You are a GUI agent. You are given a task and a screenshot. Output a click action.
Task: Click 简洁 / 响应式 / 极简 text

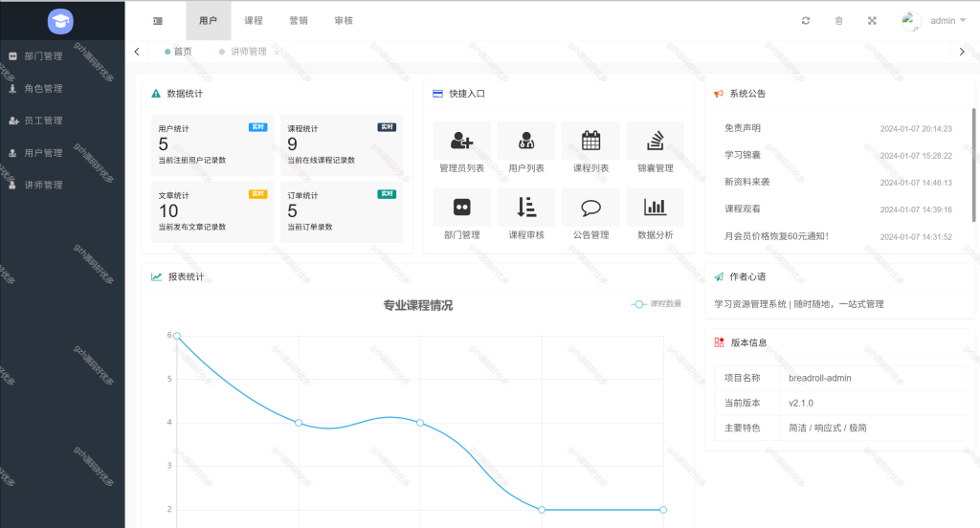pyautogui.click(x=828, y=428)
